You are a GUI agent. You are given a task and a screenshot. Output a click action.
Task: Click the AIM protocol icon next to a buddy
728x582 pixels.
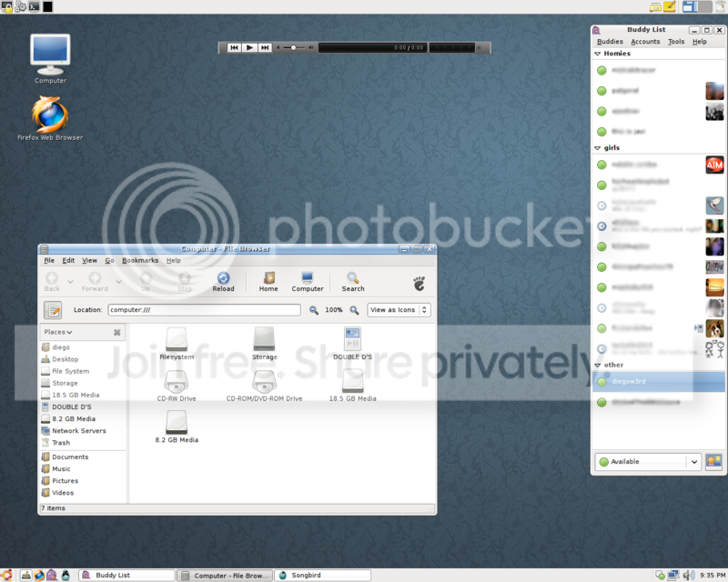pos(714,166)
